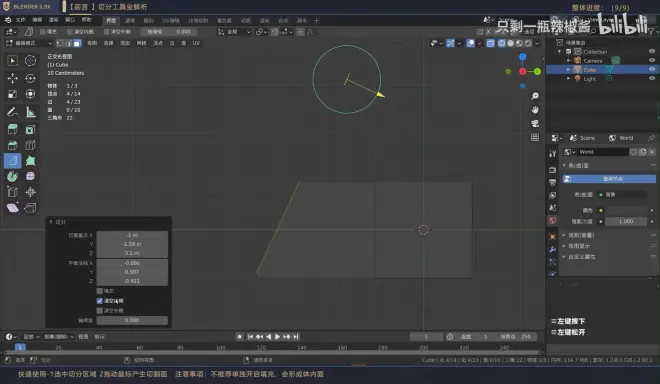
Task: Click the 强度/力度 (Strength) 1.000 slider
Action: pos(626,221)
